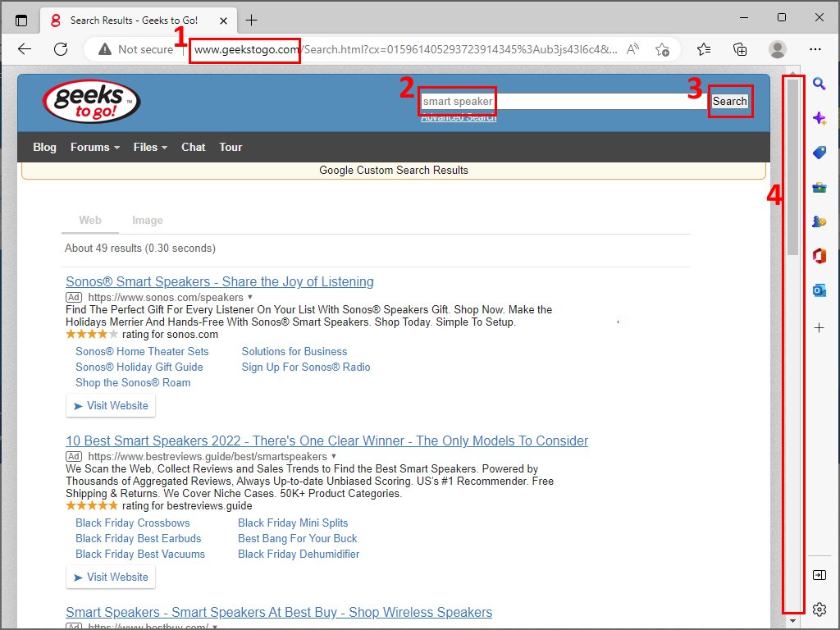The width and height of the screenshot is (840, 630).
Task: Open the Blog page
Action: [x=44, y=148]
